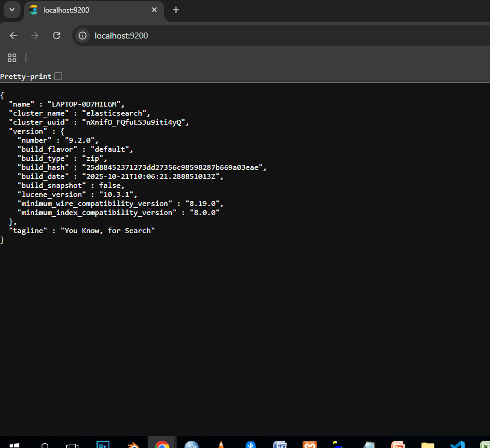The height and width of the screenshot is (448, 490).
Task: Open the Windows Start menu
Action: tap(14, 445)
